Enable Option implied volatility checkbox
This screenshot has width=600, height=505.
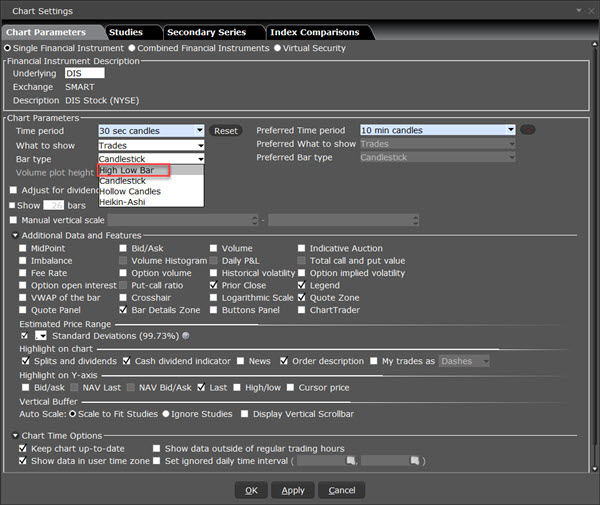click(x=302, y=273)
